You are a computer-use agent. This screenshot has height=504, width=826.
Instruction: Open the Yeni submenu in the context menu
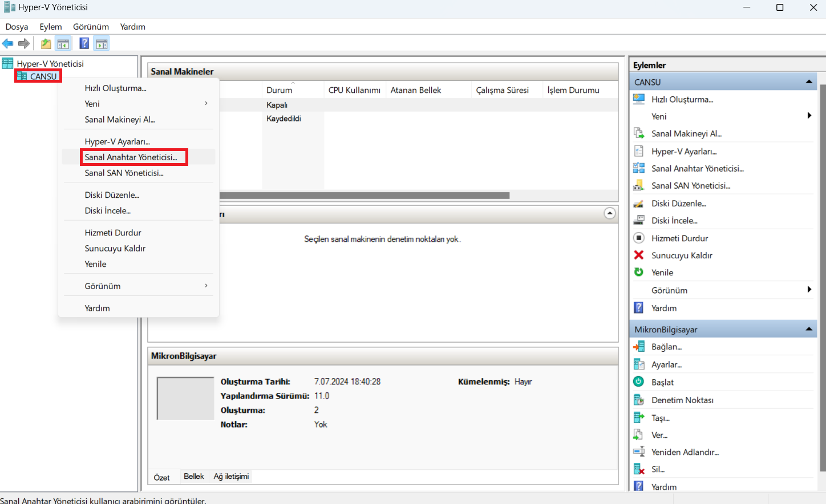point(139,104)
